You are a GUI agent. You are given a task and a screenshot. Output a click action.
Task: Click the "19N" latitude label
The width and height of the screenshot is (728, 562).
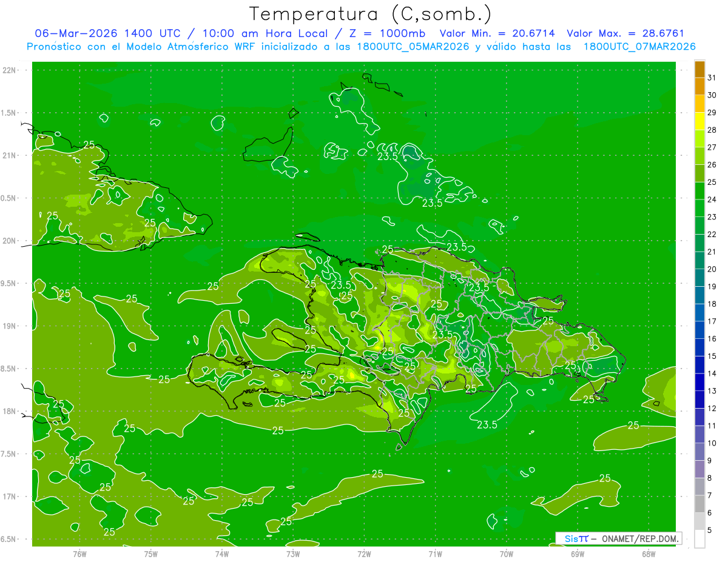10,326
